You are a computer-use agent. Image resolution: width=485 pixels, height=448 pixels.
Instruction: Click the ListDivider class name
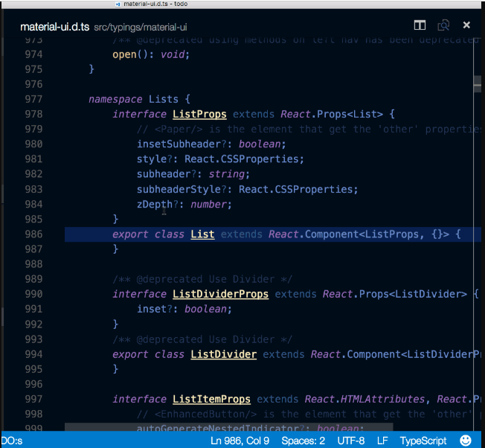[224, 354]
